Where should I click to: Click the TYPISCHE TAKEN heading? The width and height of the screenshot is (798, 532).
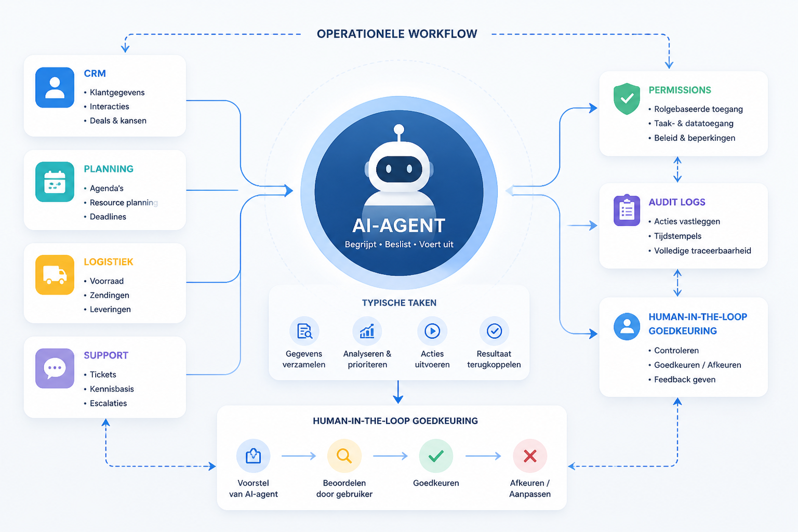(x=399, y=303)
